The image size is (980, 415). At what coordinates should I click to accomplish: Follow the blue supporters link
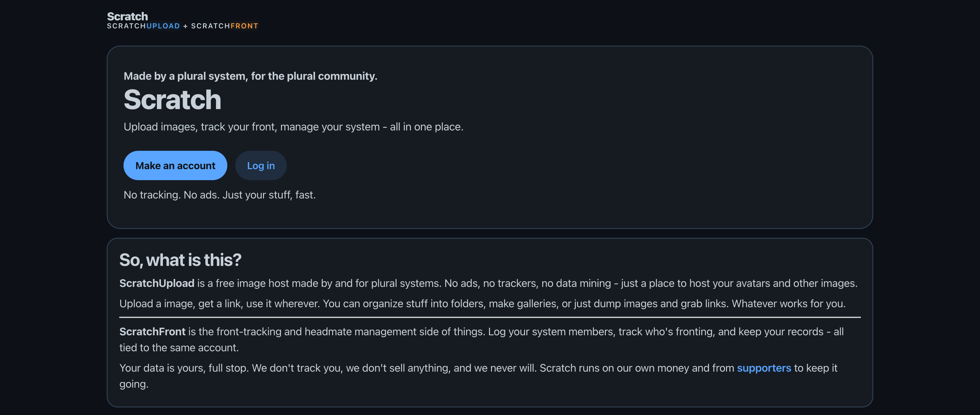[x=764, y=368]
